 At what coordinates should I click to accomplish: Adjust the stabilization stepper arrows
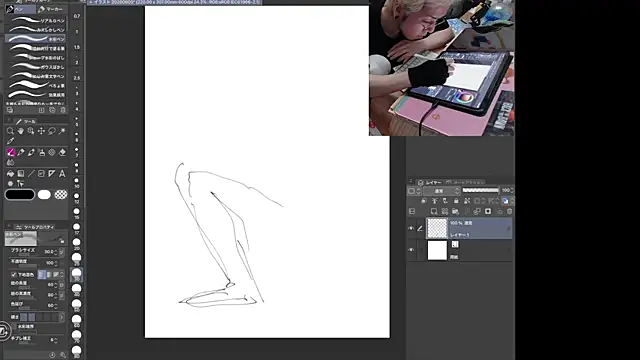click(x=56, y=340)
